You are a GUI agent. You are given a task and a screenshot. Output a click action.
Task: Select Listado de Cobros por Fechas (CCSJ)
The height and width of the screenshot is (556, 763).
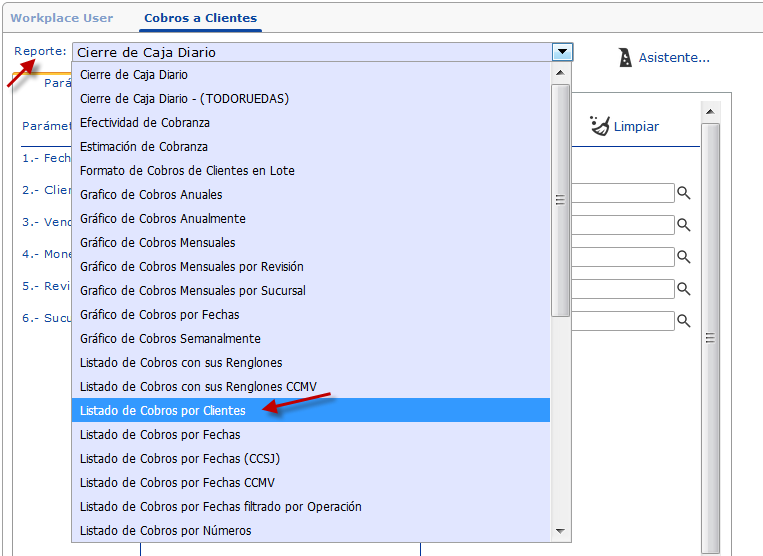tap(311, 459)
